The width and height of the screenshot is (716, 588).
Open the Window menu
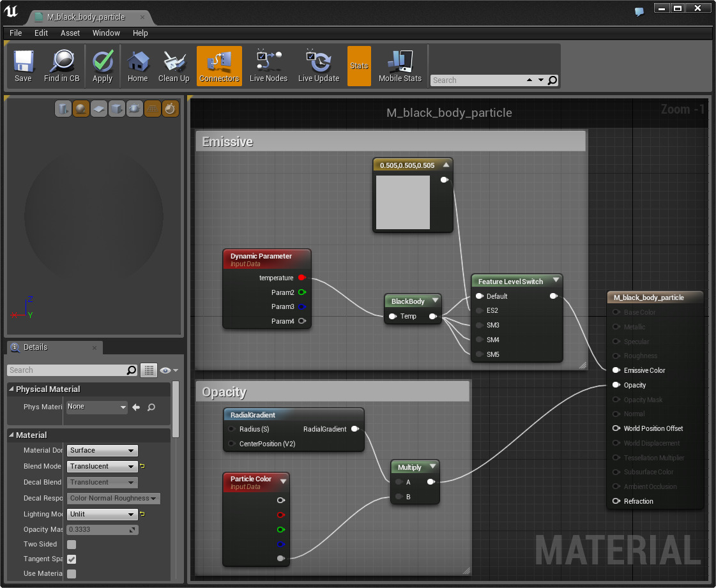[x=106, y=33]
